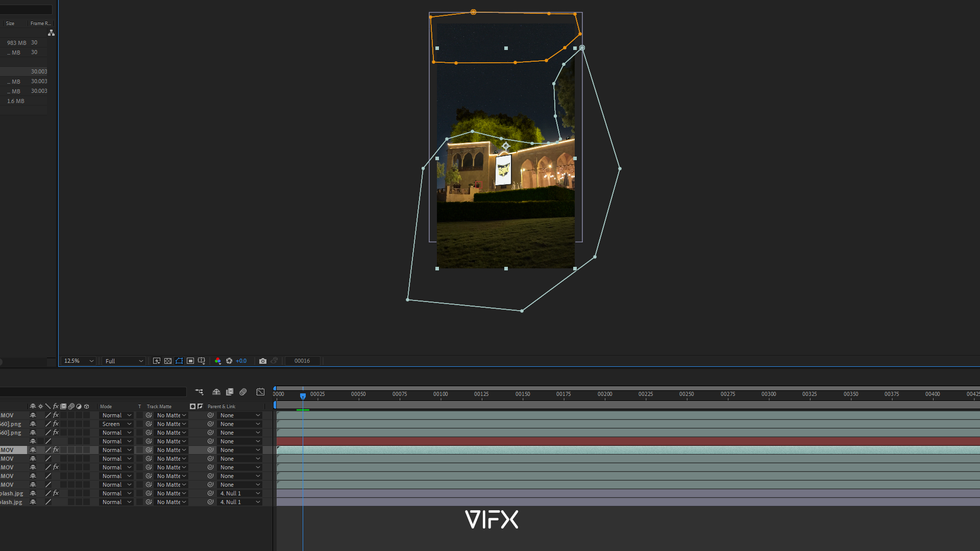The width and height of the screenshot is (980, 551).
Task: Open the show channel color icon
Action: click(x=218, y=361)
